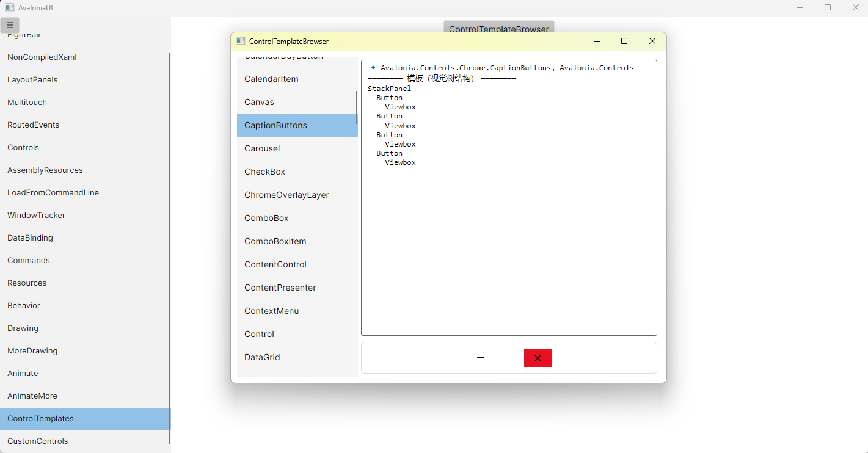868x453 pixels.
Task: Select Animate in the sidebar
Action: [84, 374]
